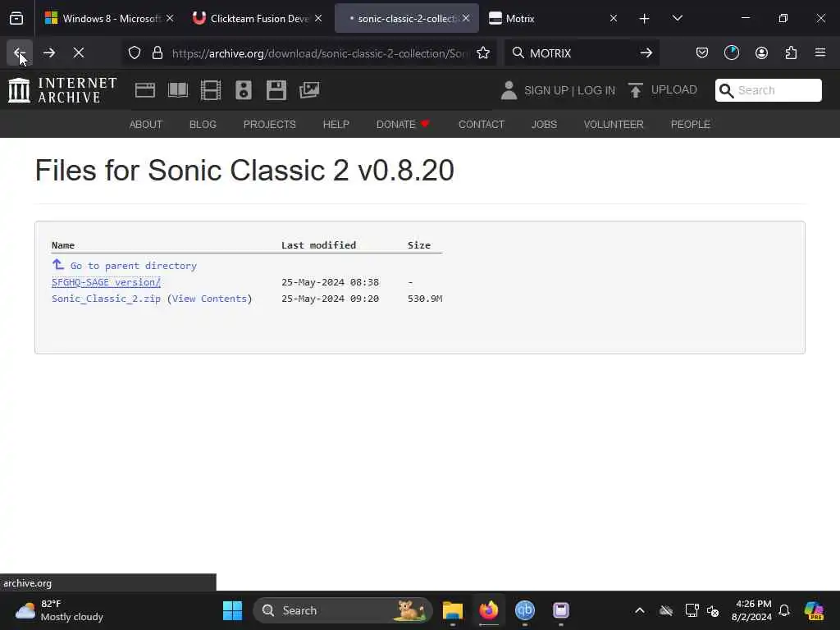Image resolution: width=840 pixels, height=630 pixels.
Task: Open the Internet Archive software icon
Action: pos(276,90)
